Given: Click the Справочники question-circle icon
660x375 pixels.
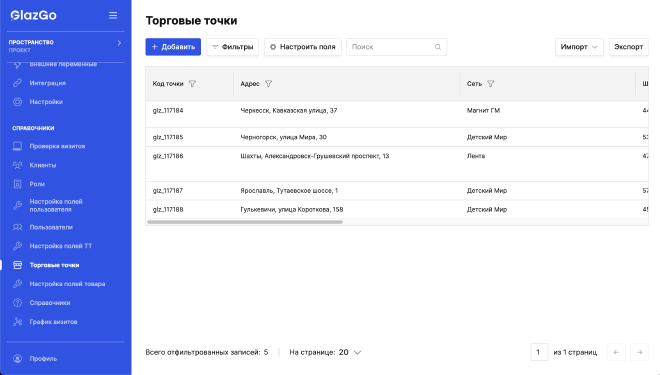Looking at the screenshot, I should point(17,303).
